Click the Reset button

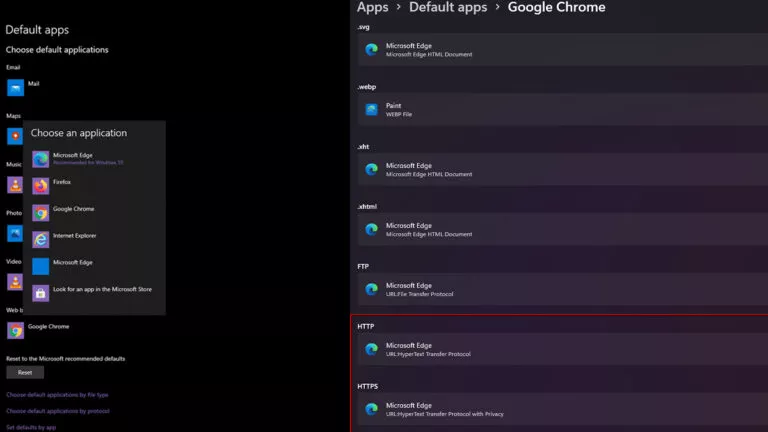click(x=25, y=372)
